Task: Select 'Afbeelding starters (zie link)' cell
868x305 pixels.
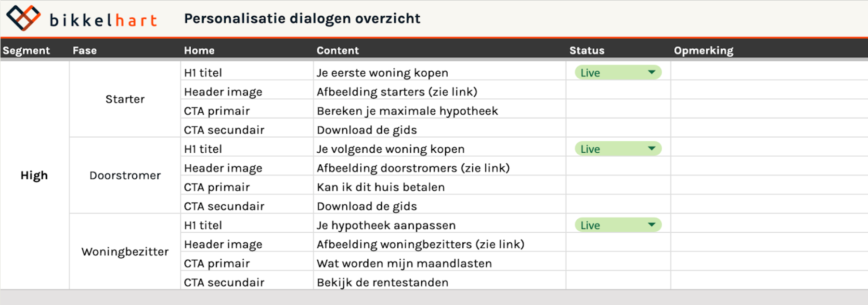Action: click(440, 92)
